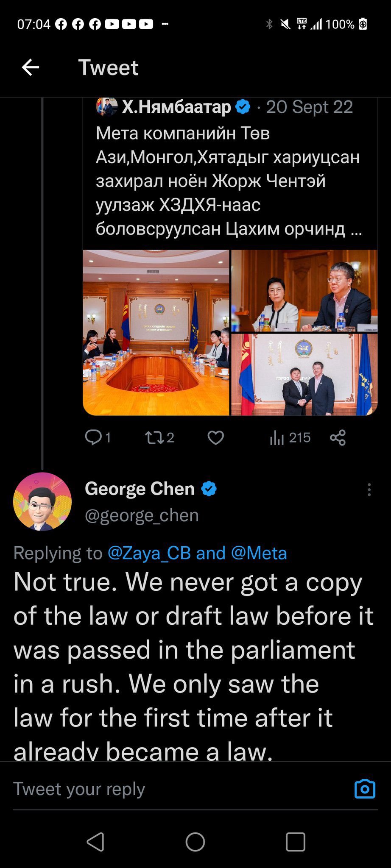Viewport: 391px width, 868px height.
Task: Share the quoted tweet
Action: coord(338,437)
